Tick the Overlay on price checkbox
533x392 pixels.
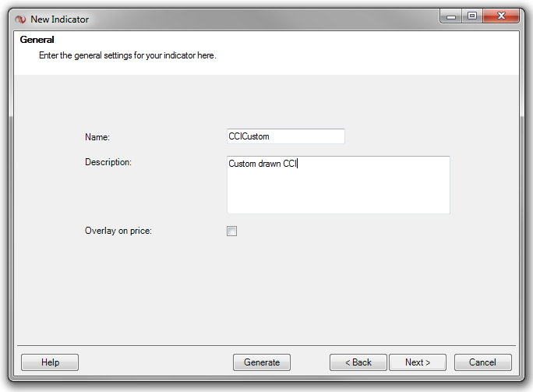coord(232,231)
